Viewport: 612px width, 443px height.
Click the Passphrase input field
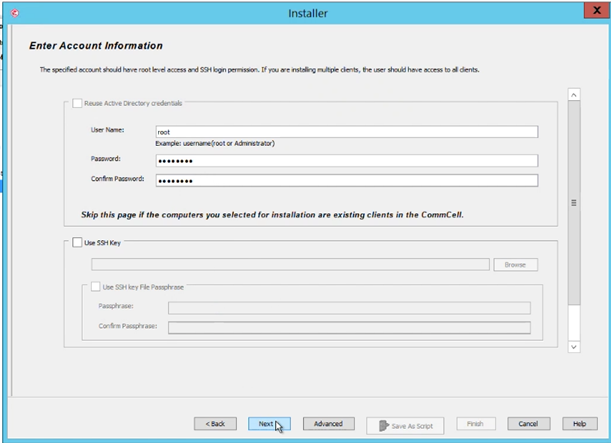point(349,308)
